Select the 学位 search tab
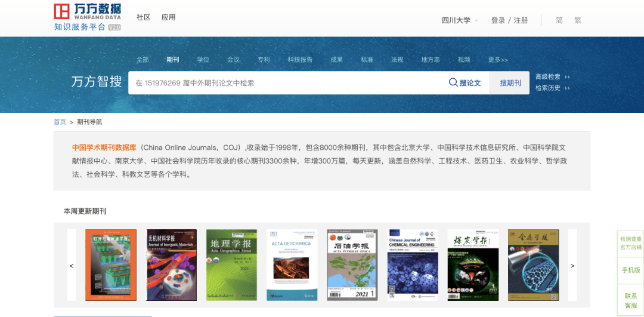Image resolution: width=644 pixels, height=317 pixels. click(203, 60)
